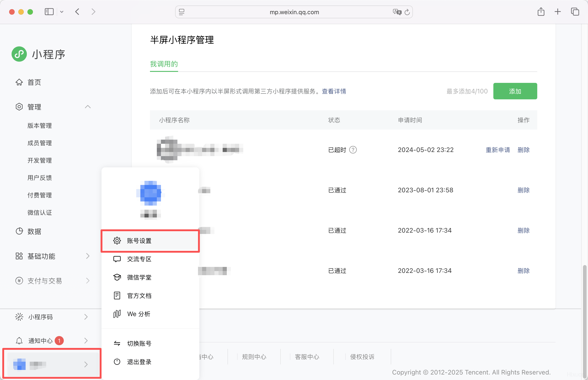Screen dimensions: 588x380
Task: Expand the 基础功能 sidebar section
Action: coord(88,256)
